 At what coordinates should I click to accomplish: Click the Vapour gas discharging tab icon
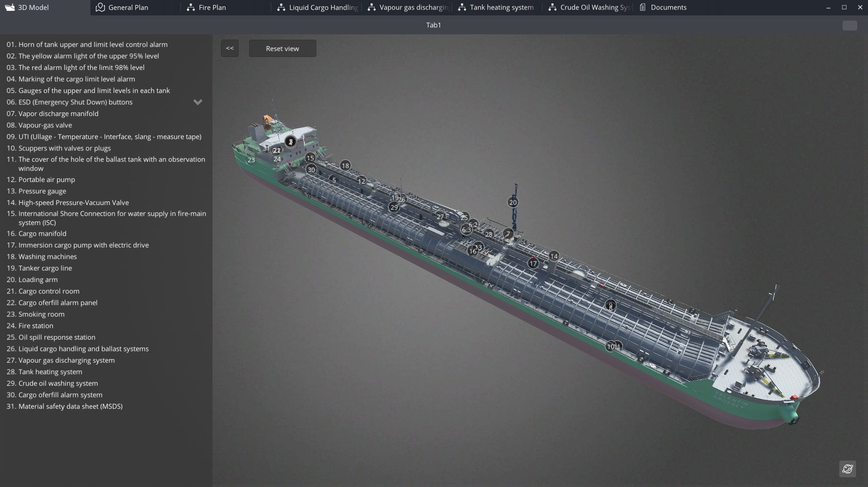(372, 7)
